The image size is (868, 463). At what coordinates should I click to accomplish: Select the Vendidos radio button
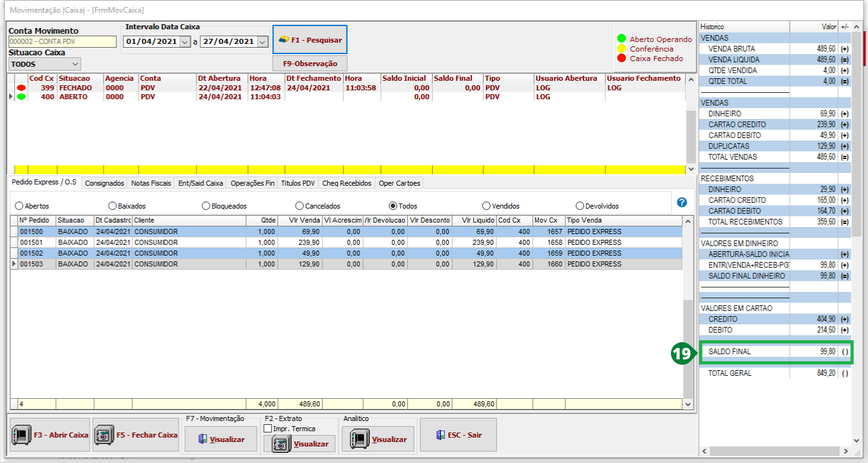(486, 206)
